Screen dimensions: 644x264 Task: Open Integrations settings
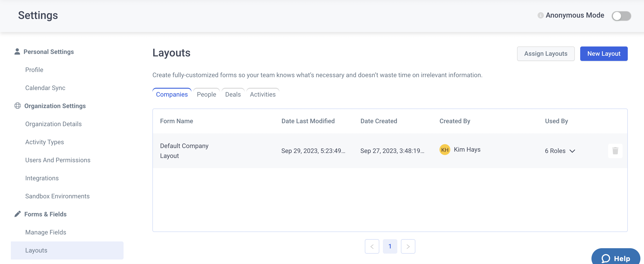42,178
